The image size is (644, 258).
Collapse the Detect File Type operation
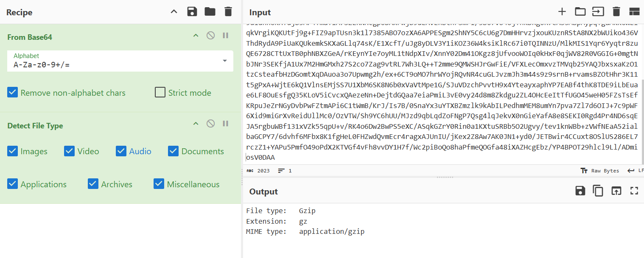196,124
